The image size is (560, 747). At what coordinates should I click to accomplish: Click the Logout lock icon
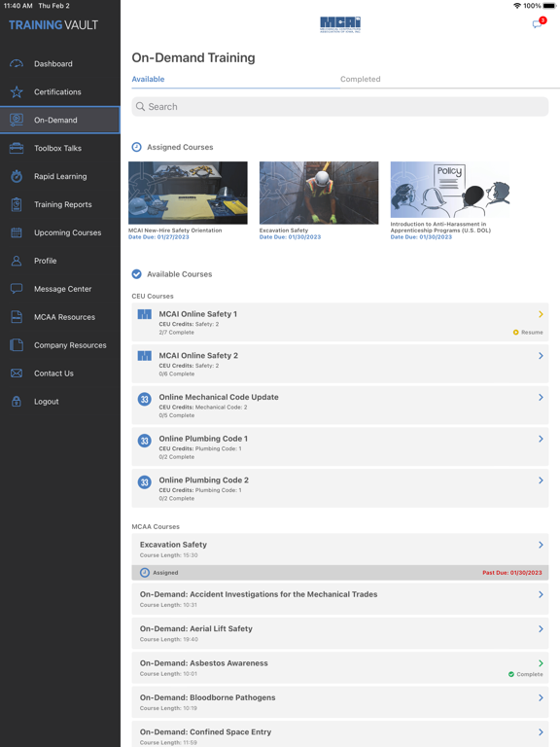click(17, 401)
